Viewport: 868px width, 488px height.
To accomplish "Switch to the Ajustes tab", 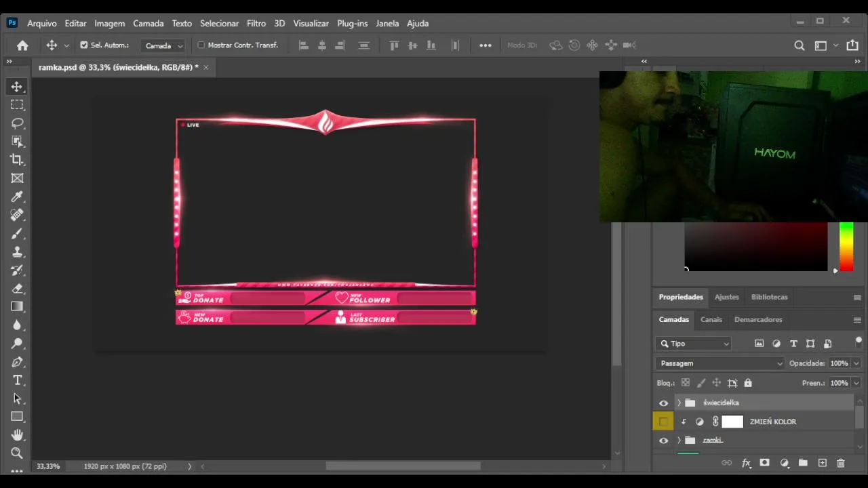I will click(x=727, y=298).
